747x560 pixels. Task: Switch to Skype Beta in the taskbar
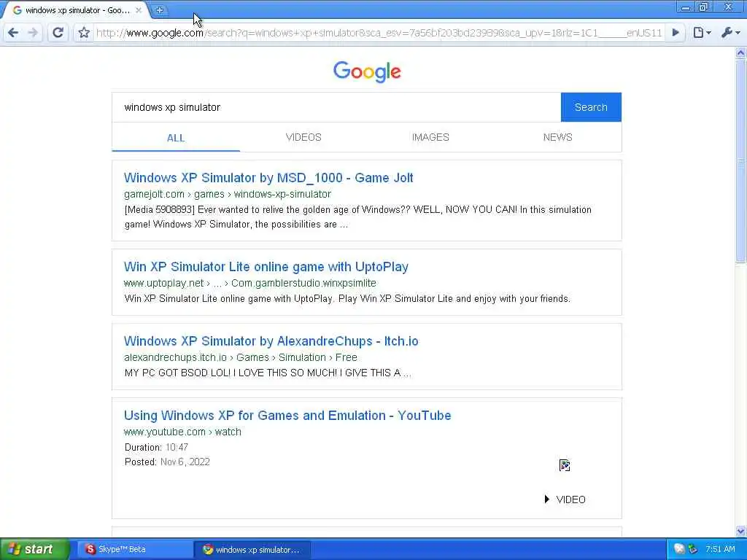pos(134,549)
